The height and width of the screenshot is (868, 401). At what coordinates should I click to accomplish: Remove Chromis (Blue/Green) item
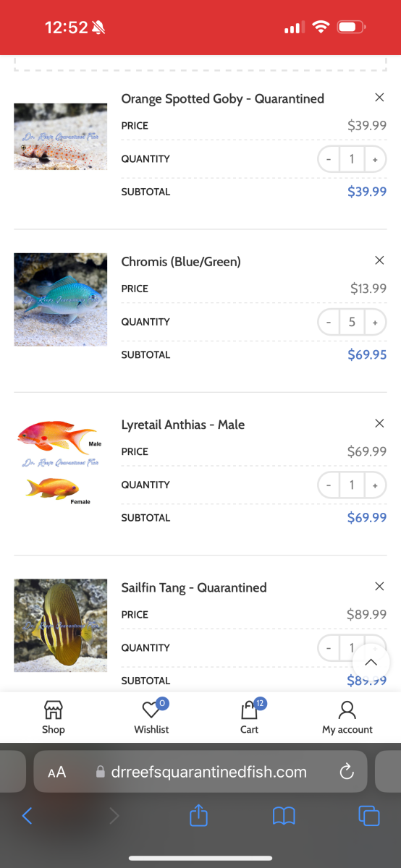(x=379, y=260)
